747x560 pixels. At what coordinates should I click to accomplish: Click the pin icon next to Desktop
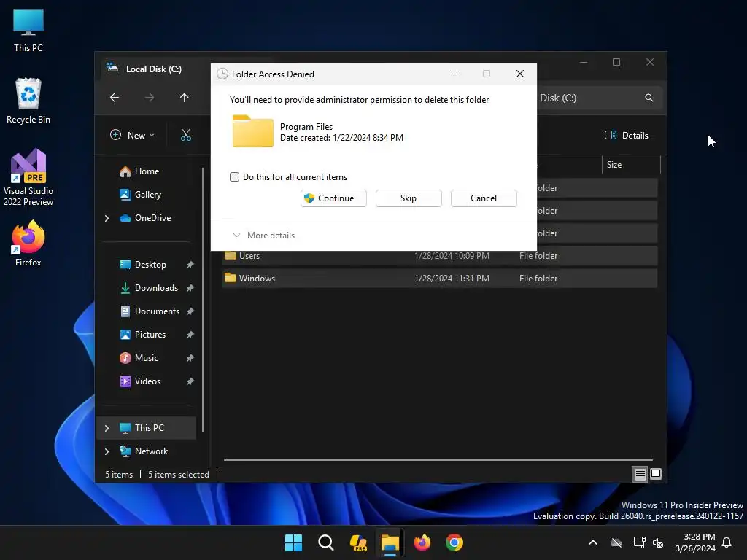click(190, 265)
